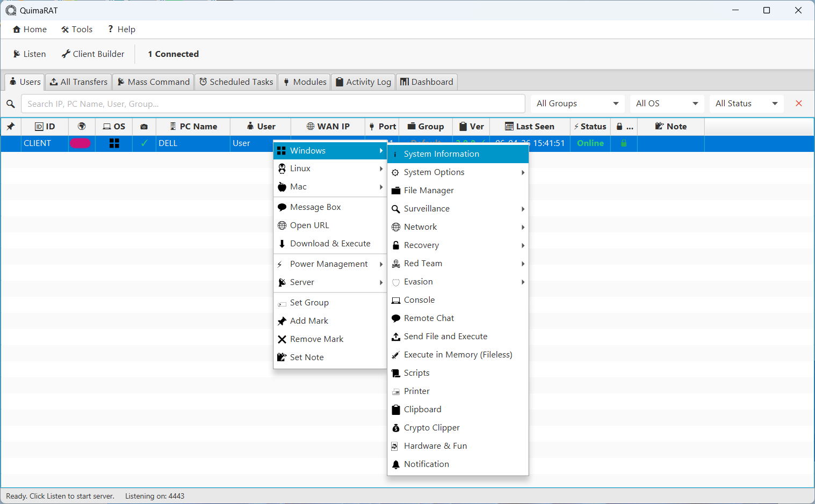Select System Information from the submenu
Viewport: 815px width, 504px height.
(441, 154)
